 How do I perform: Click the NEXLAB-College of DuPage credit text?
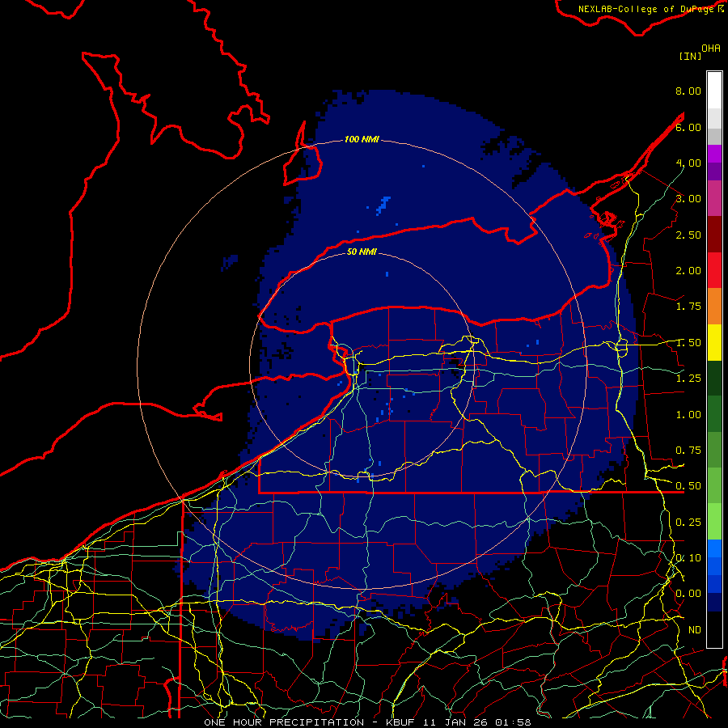point(650,9)
